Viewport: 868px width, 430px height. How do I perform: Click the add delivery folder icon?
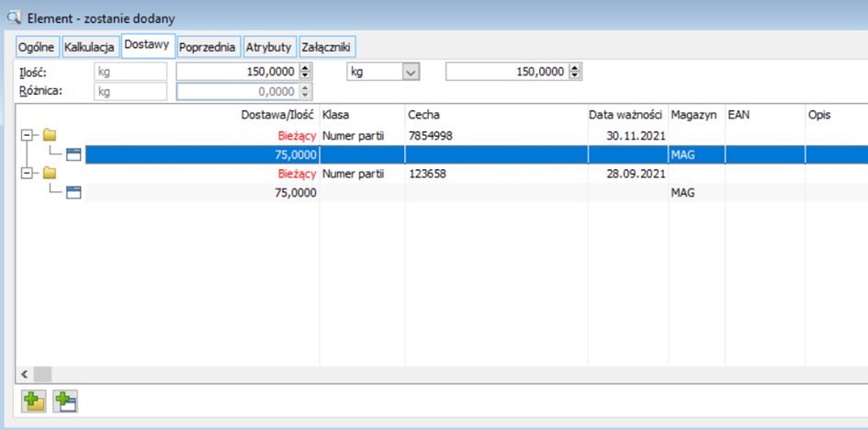coord(35,401)
